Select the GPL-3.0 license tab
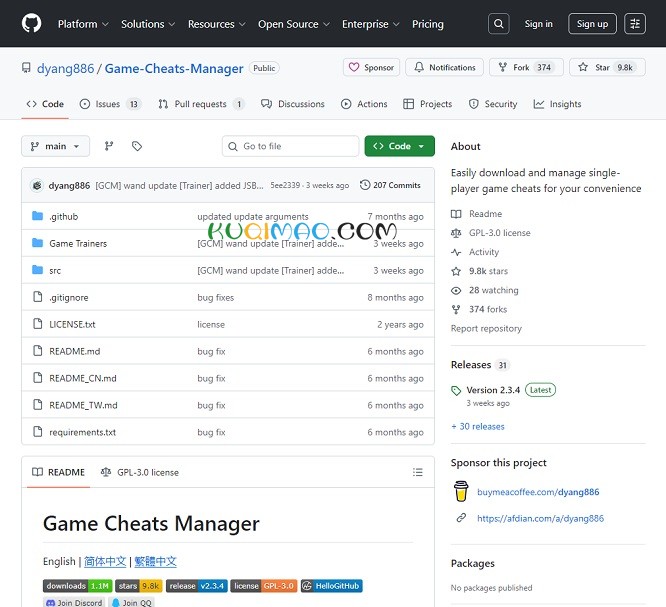 tap(140, 472)
